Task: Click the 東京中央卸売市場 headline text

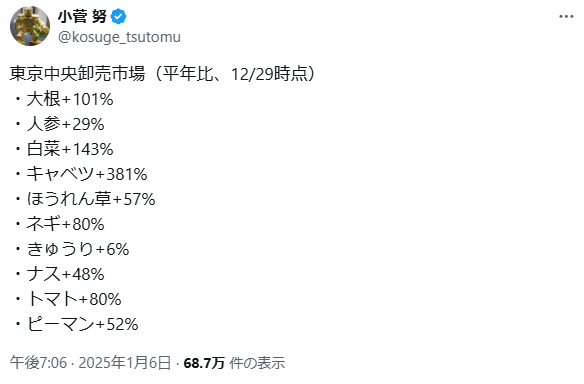Action: pyautogui.click(x=77, y=74)
